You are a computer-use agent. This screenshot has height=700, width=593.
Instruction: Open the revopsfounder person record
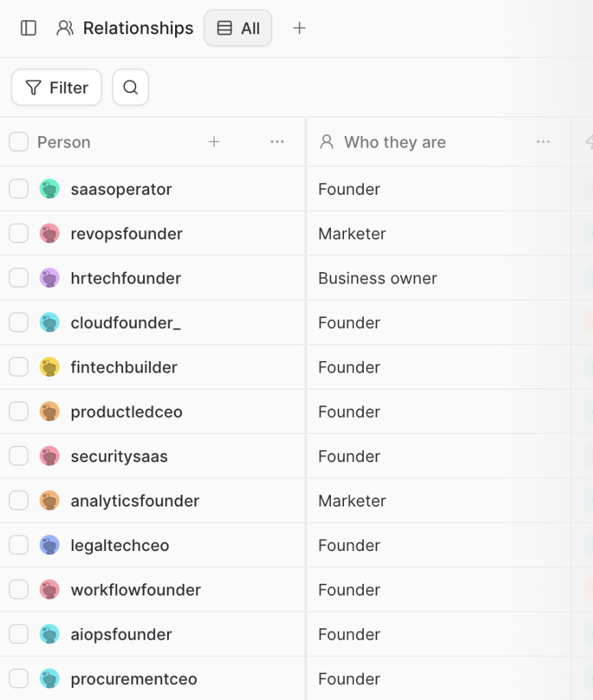pyautogui.click(x=127, y=234)
